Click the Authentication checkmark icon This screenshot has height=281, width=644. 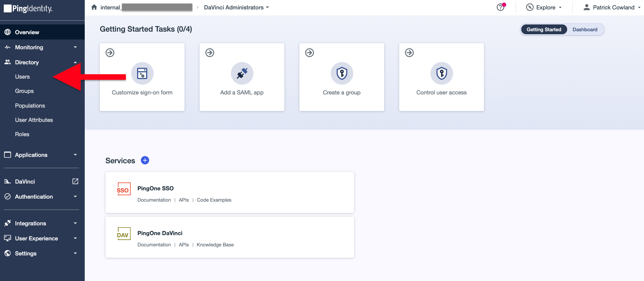click(x=8, y=196)
